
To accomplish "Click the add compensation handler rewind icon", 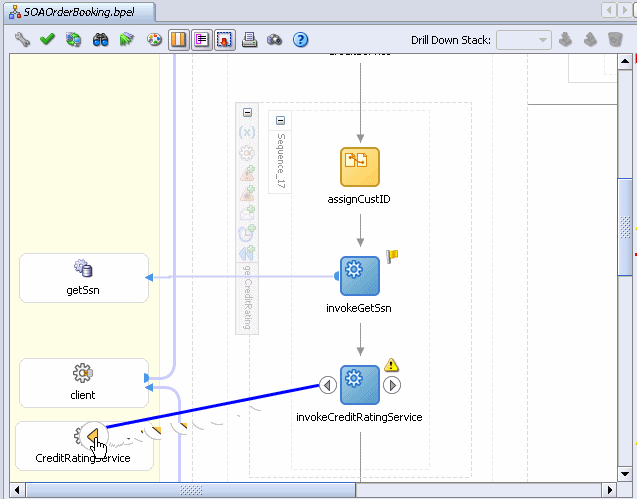I will [247, 254].
